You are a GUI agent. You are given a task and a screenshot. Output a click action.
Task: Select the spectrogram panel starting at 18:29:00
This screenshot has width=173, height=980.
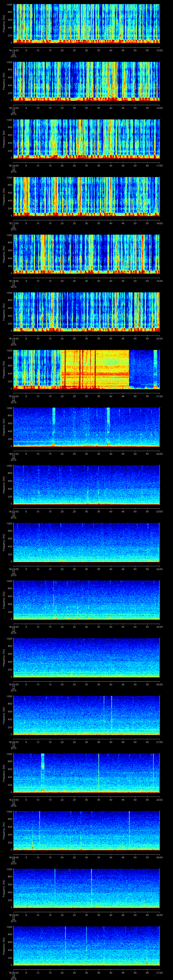(87, 888)
